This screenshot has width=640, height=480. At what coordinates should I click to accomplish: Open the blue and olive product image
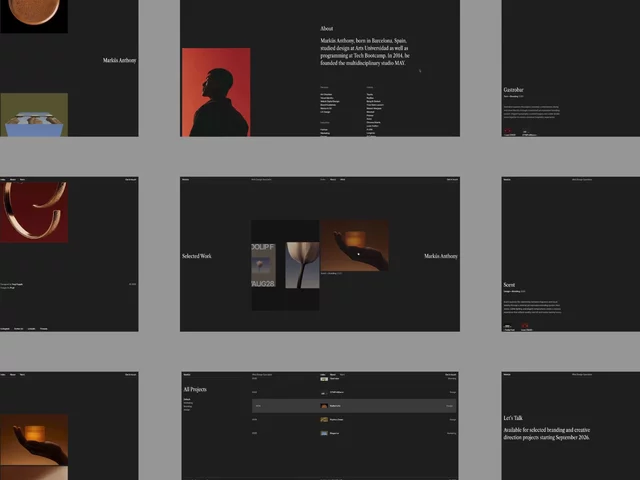pyautogui.click(x=34, y=115)
